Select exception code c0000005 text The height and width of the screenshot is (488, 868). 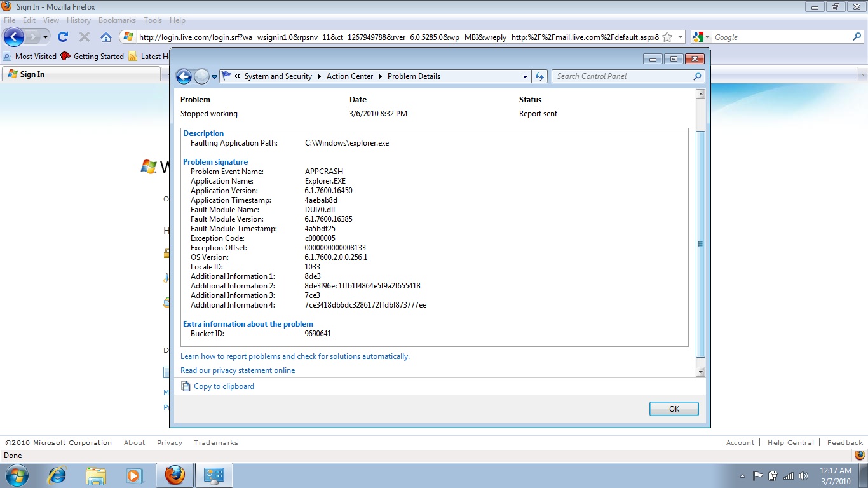[x=320, y=238]
